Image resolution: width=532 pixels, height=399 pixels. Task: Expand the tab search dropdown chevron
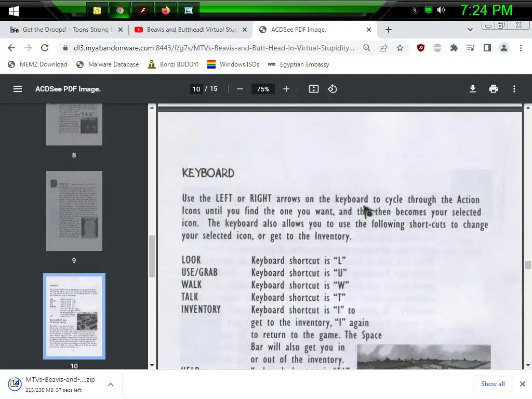(470, 30)
